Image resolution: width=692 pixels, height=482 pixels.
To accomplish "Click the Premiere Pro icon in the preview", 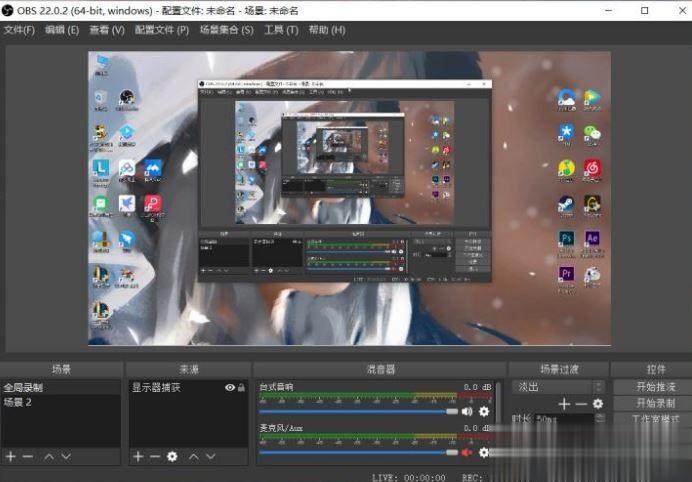I will tap(566, 274).
